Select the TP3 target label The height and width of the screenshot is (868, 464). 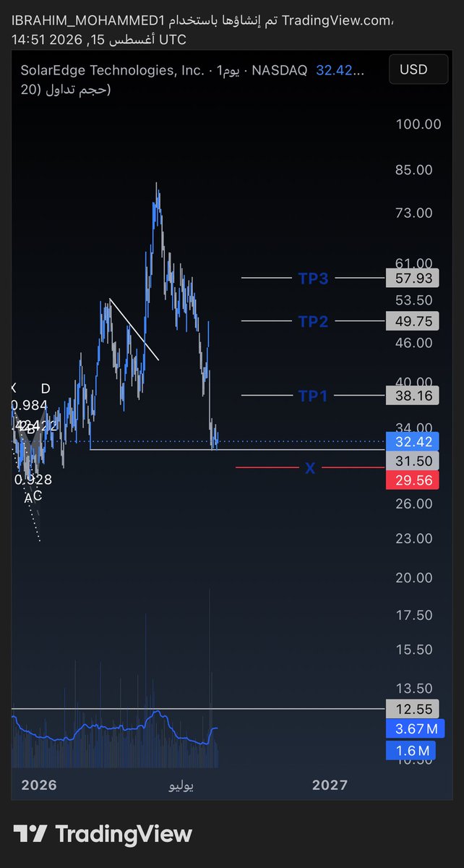pyautogui.click(x=313, y=278)
